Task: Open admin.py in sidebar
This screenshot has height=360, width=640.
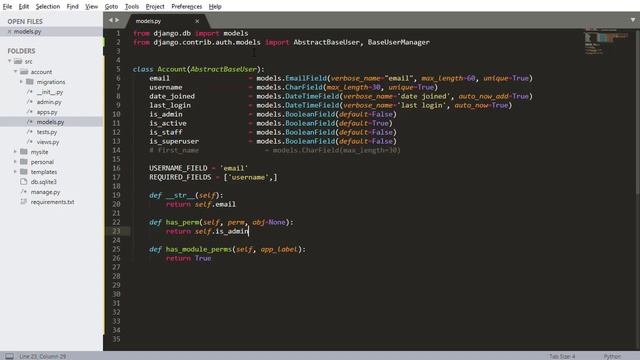Action: pyautogui.click(x=49, y=102)
